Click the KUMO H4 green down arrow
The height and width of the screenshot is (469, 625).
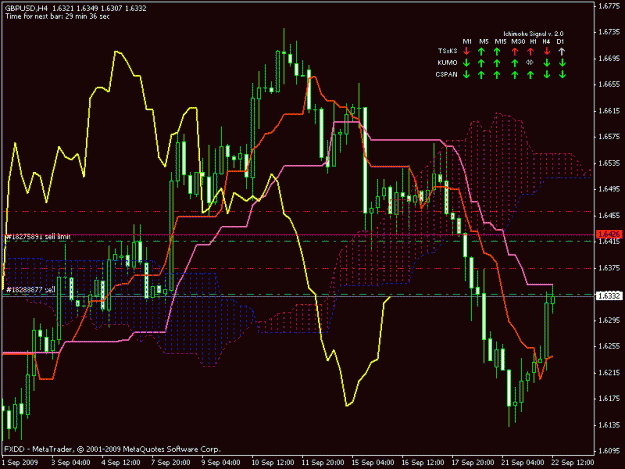pos(547,63)
